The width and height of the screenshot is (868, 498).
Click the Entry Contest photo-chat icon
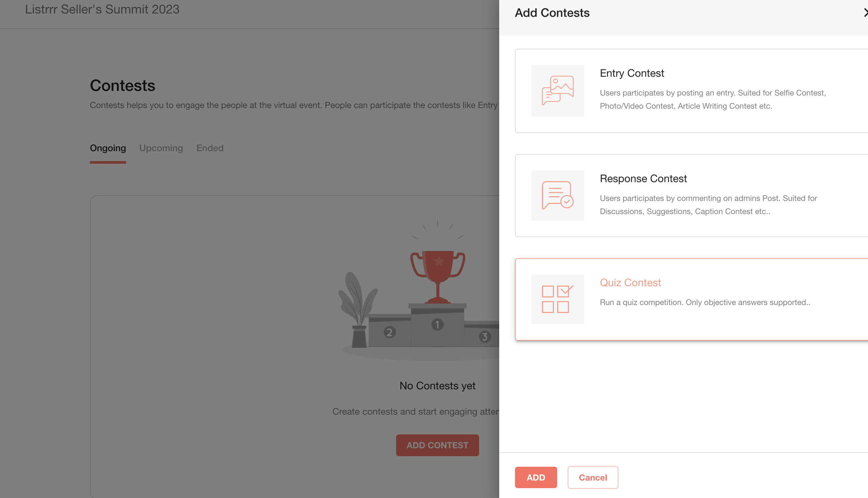(557, 91)
